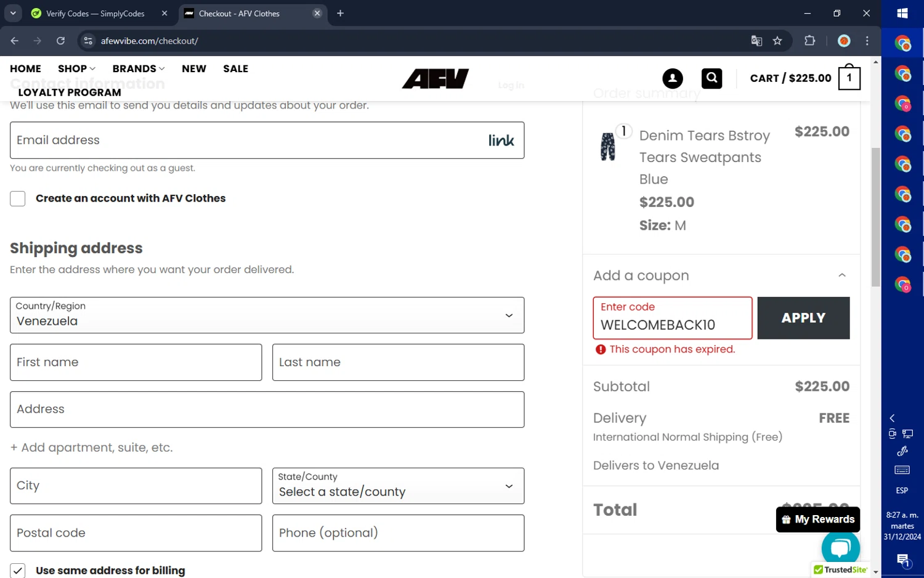The image size is (924, 578).
Task: Open the translate page icon
Action: point(756,41)
